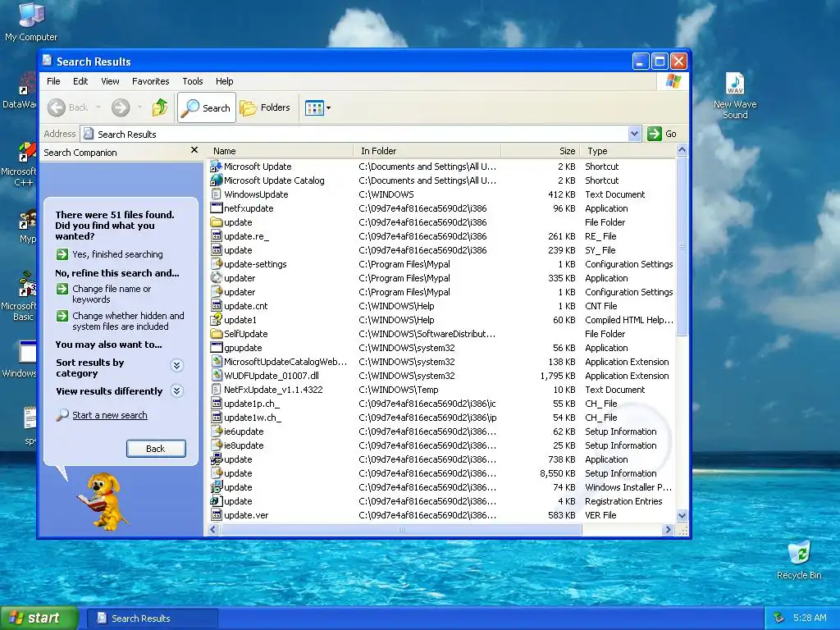Click the Back toolbar arrow icon
Viewport: 840px width, 630px height.
pos(57,107)
